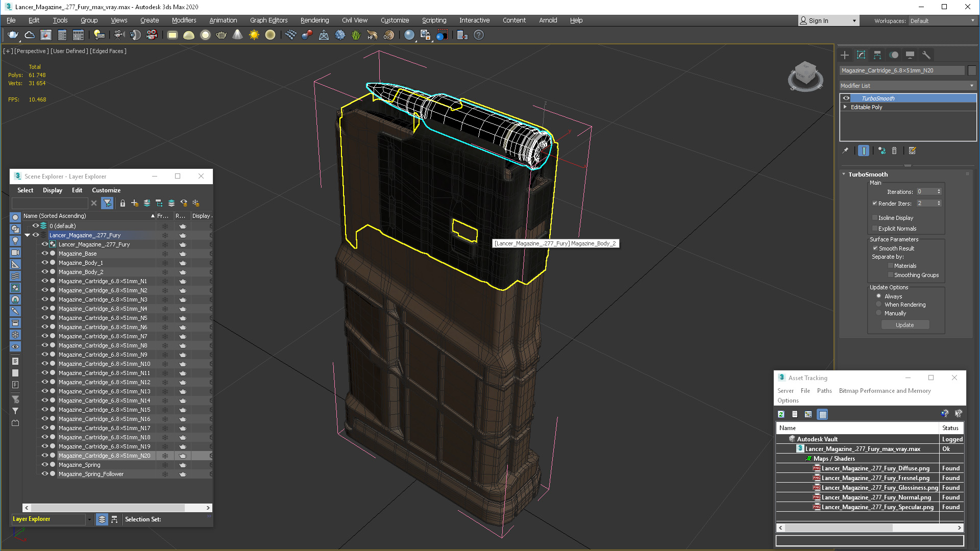The height and width of the screenshot is (551, 980).
Task: Select Magazine_Cartridge_6.8x51mm_N20 layer
Action: 104,455
